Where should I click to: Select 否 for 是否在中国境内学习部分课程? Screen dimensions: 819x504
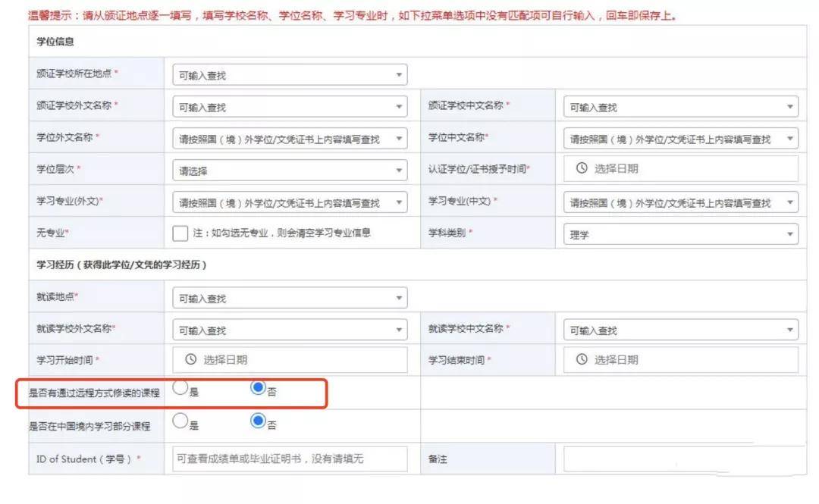pos(258,421)
